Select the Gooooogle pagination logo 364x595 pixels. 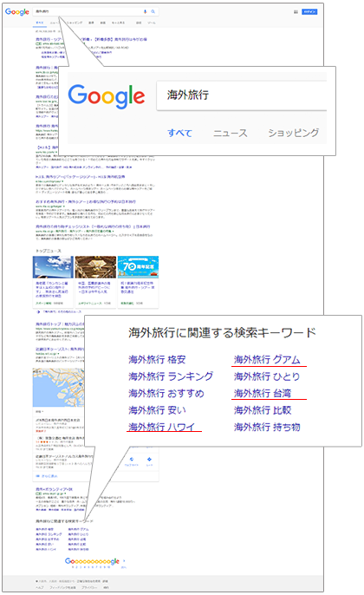[x=92, y=561]
